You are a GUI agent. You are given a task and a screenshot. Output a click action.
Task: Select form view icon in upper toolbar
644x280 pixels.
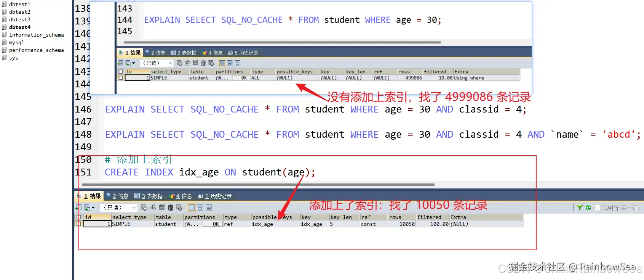coord(230,63)
